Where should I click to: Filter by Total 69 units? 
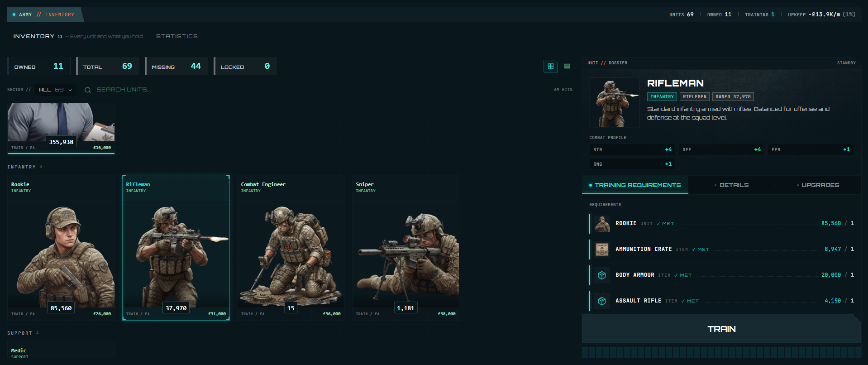coord(108,66)
